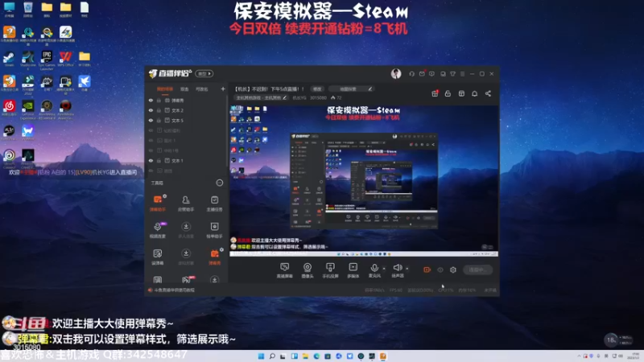This screenshot has width=644, height=362.
Task: Click the 修改 button next to stream title
Action: pos(317,88)
